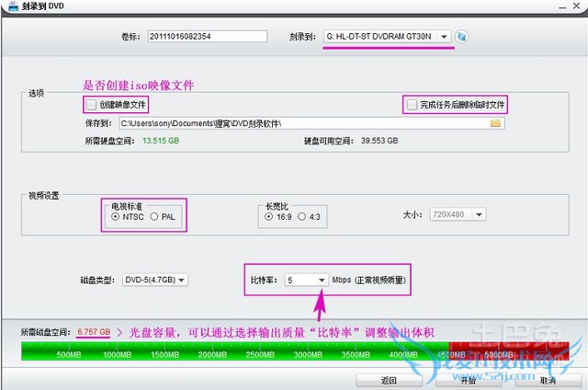Enable the 创建映像文件 checkbox
This screenshot has height=390, width=588.
coord(91,104)
